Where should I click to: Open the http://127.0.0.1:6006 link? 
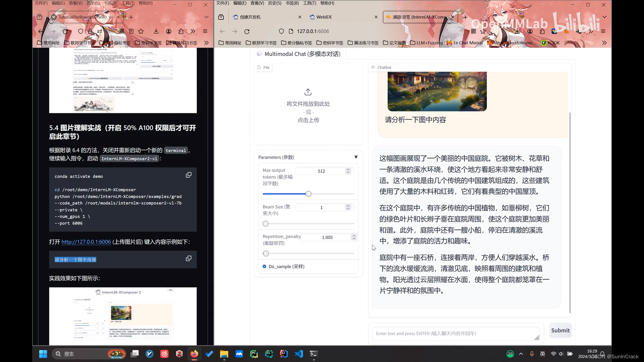(86, 242)
